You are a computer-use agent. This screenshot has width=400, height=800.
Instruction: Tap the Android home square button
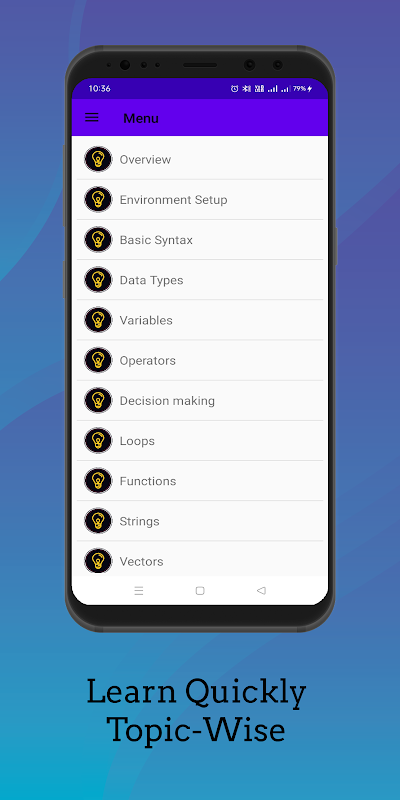coord(200,591)
